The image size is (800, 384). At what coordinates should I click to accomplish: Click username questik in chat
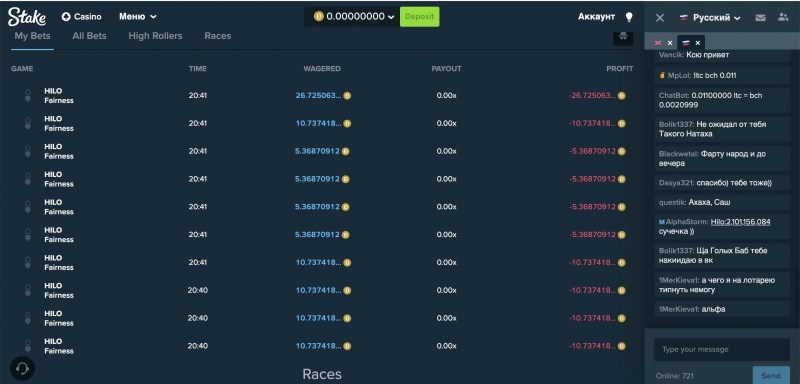tap(672, 202)
